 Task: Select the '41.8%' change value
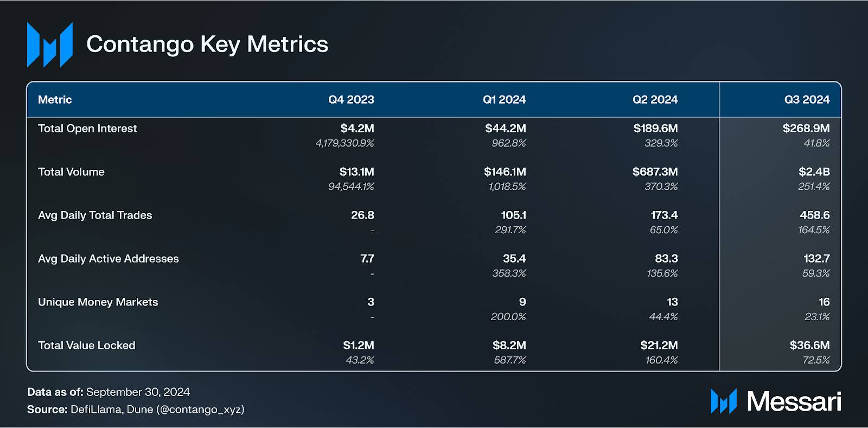coord(816,143)
